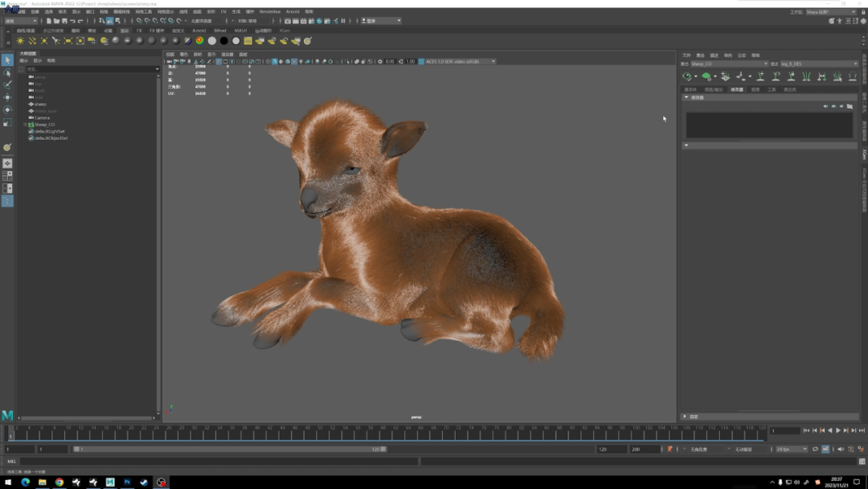Image resolution: width=868 pixels, height=489 pixels.
Task: Click the XGen guide lock icon
Action: (791, 76)
